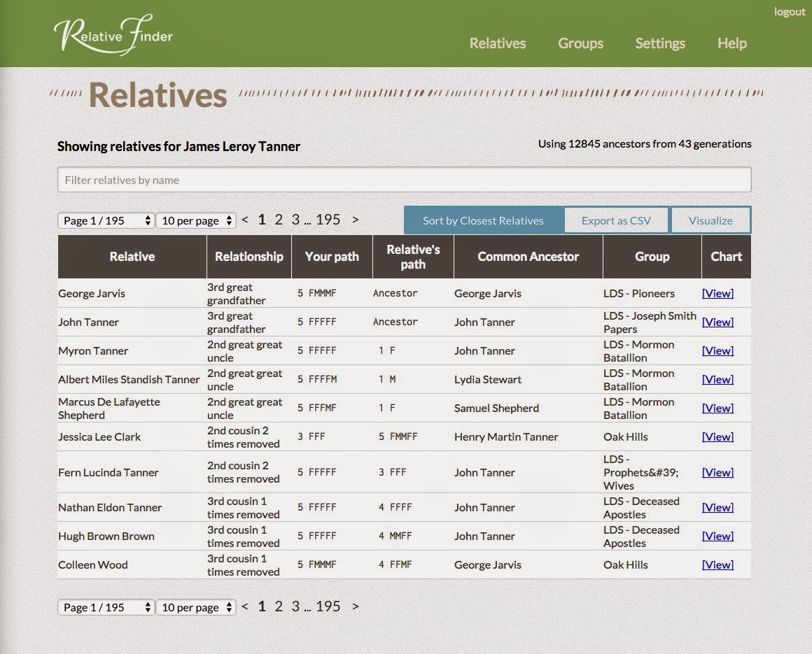This screenshot has height=654, width=812.
Task: Open the Groups page
Action: tap(580, 43)
